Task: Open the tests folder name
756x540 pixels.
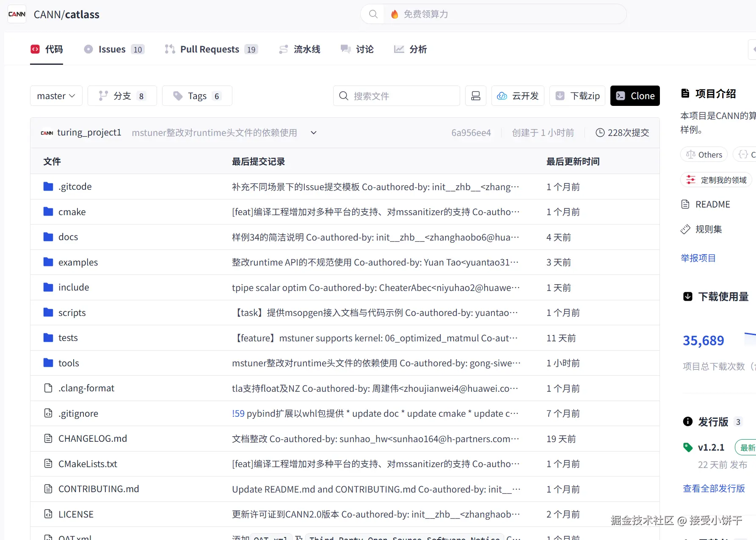Action: click(x=68, y=338)
